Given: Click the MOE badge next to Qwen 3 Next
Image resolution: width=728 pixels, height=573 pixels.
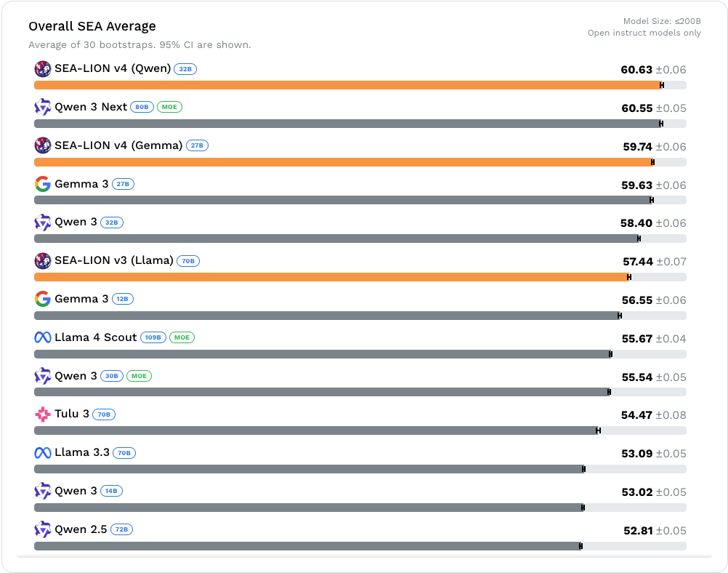Looking at the screenshot, I should point(169,107).
